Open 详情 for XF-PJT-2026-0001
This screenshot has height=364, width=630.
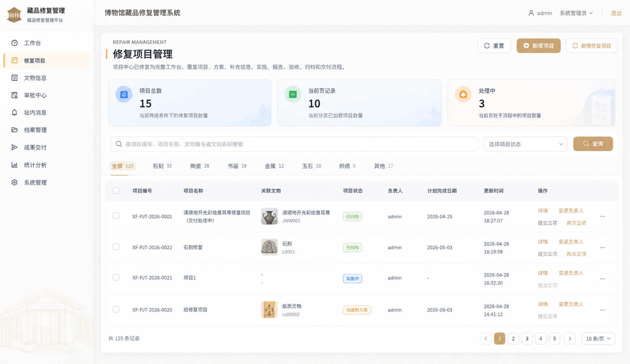click(543, 211)
